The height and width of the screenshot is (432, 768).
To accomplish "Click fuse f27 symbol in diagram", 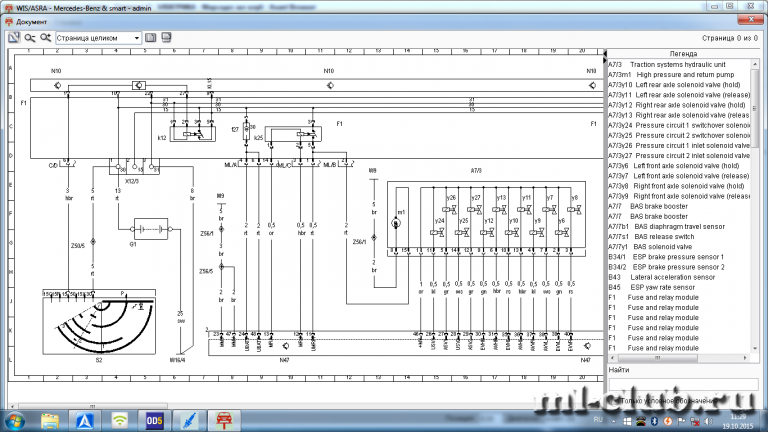I will click(x=246, y=130).
